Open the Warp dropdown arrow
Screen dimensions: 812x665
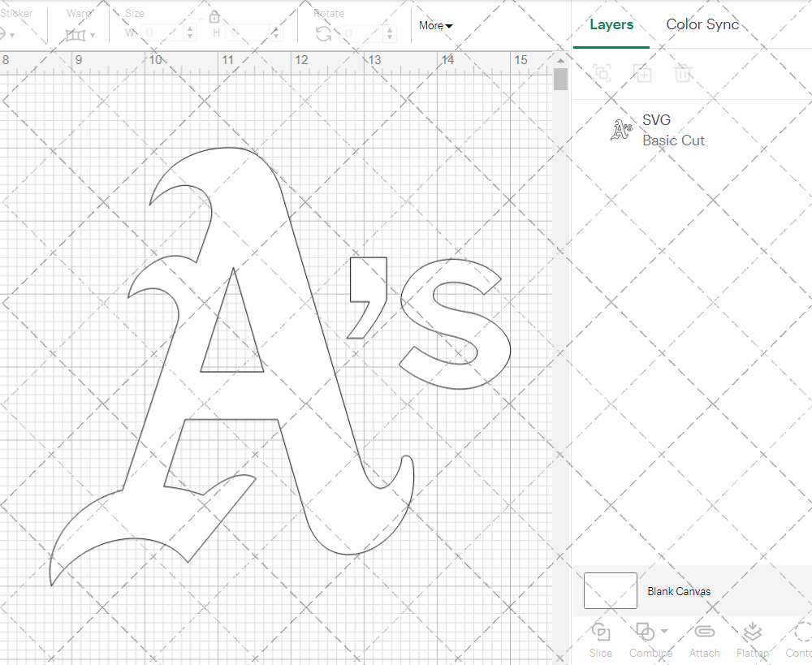click(x=93, y=35)
